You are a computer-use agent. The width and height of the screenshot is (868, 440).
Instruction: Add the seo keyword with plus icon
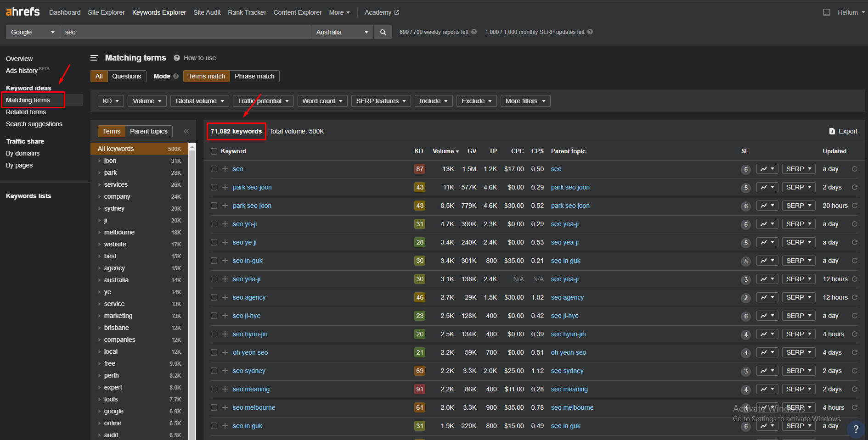click(x=225, y=169)
